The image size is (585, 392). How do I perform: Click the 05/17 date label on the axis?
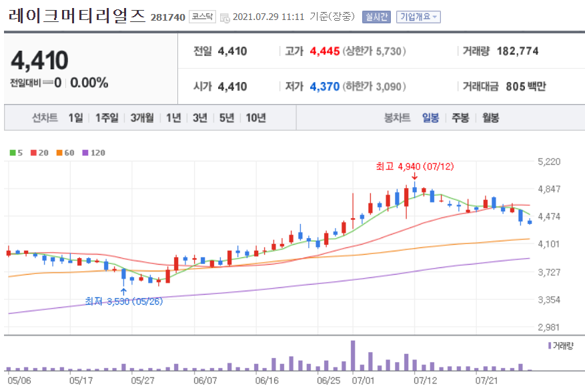(x=81, y=381)
